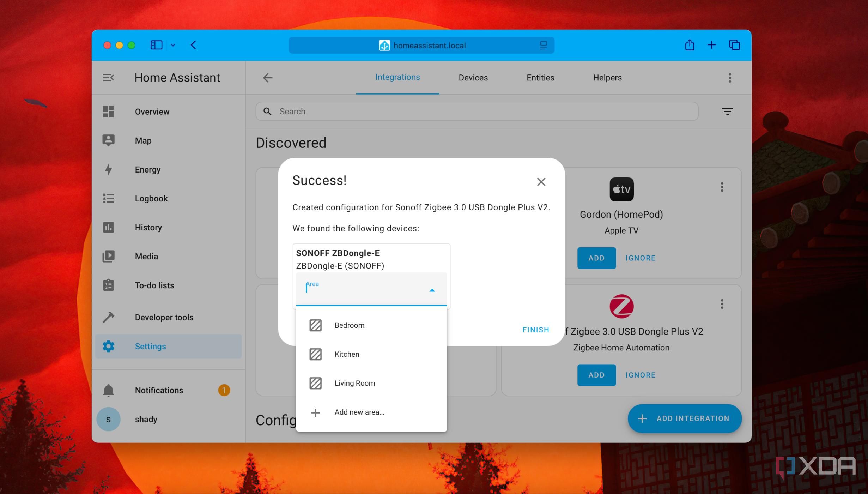This screenshot has width=868, height=494.
Task: Add the Zigbee Home Automation integration
Action: pyautogui.click(x=596, y=375)
